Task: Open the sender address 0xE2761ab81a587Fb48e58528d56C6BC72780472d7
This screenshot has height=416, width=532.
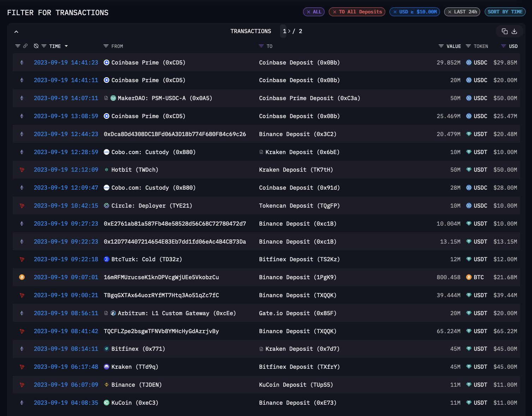Action: tap(175, 224)
